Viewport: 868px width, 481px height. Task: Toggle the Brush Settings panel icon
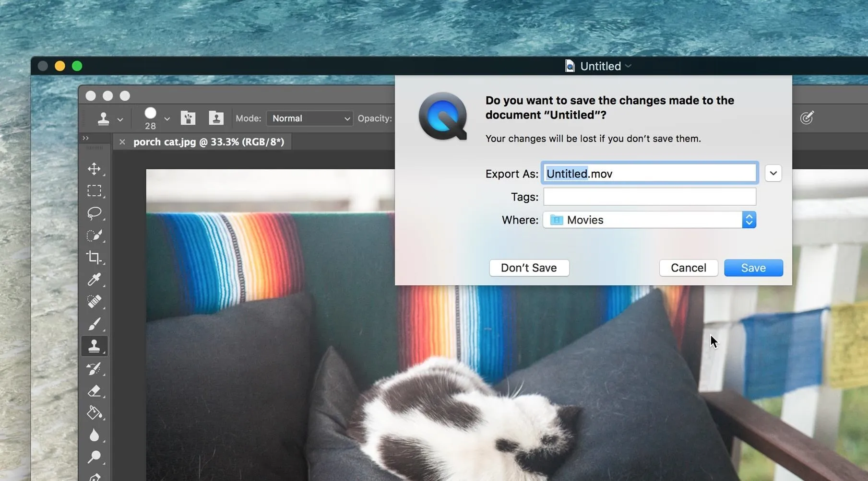coord(188,118)
